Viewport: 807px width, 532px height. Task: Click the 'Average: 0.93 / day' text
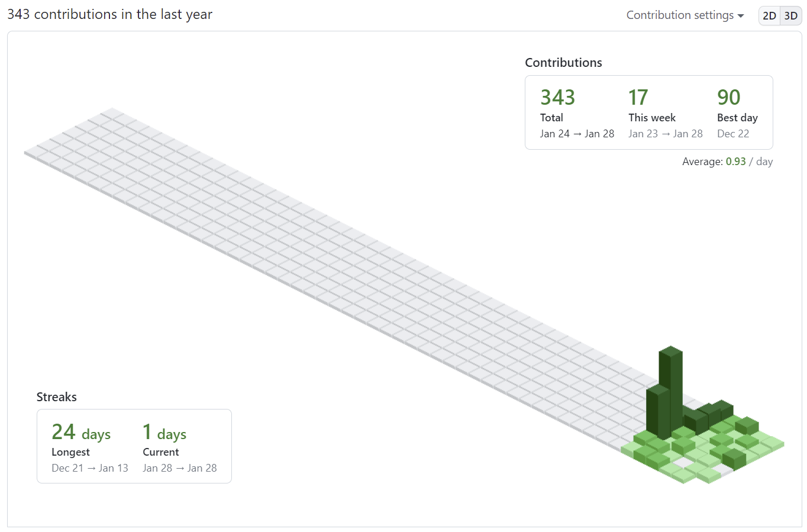point(727,162)
